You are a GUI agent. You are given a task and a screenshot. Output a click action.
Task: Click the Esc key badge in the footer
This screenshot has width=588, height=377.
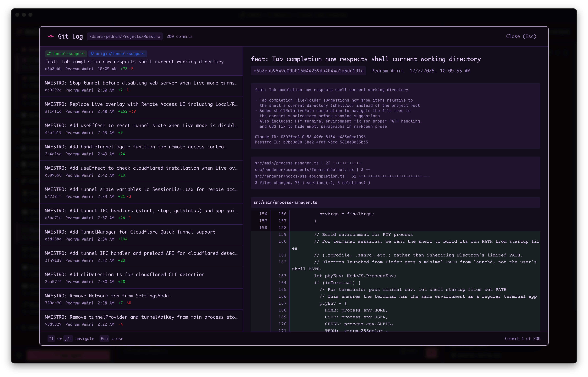pos(104,339)
